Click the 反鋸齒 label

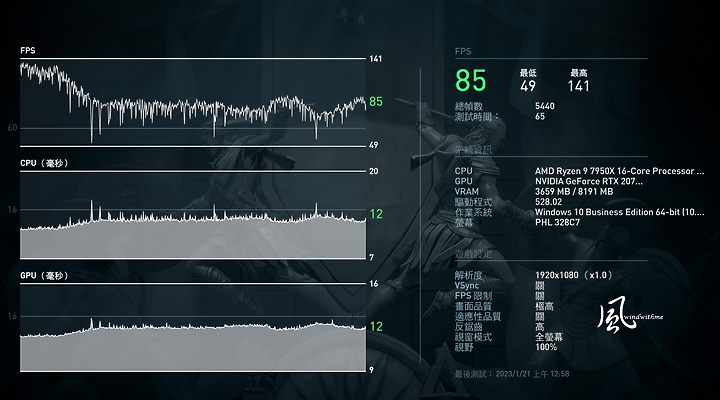468,327
